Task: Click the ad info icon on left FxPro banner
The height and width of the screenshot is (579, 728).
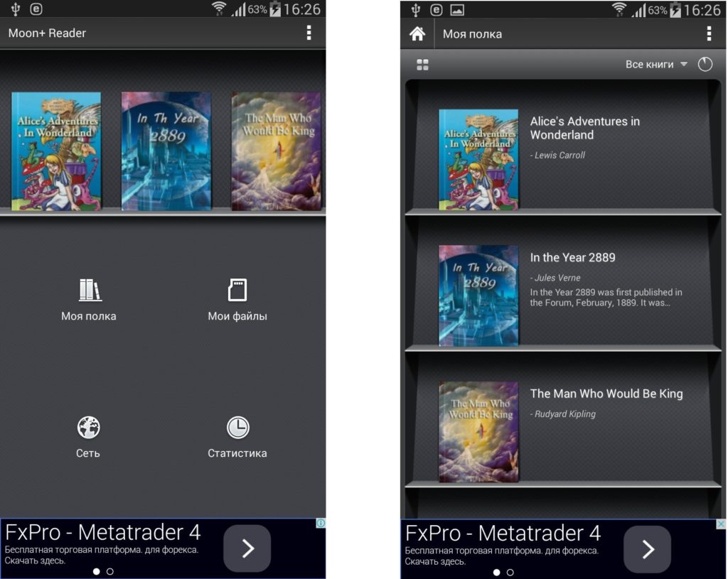Action: 321,524
